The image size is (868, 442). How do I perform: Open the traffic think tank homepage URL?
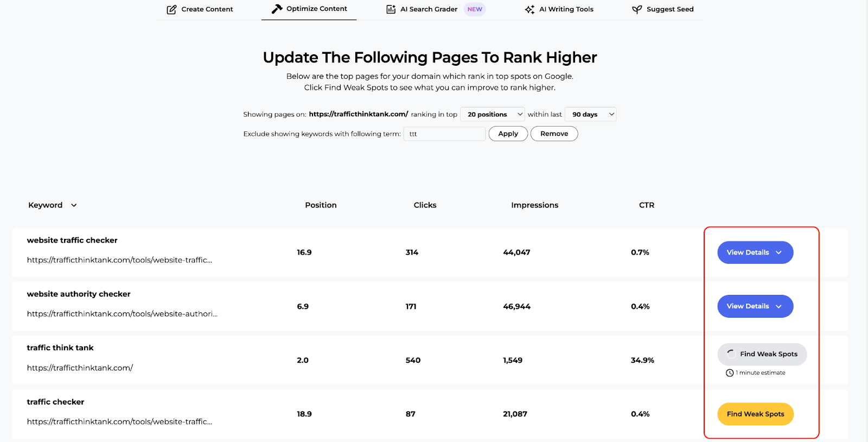[x=80, y=368]
